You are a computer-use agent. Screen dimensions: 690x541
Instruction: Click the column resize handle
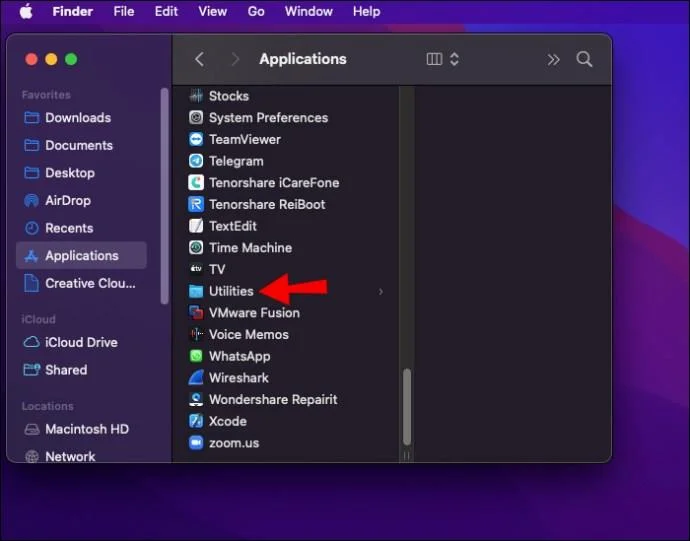click(x=407, y=456)
